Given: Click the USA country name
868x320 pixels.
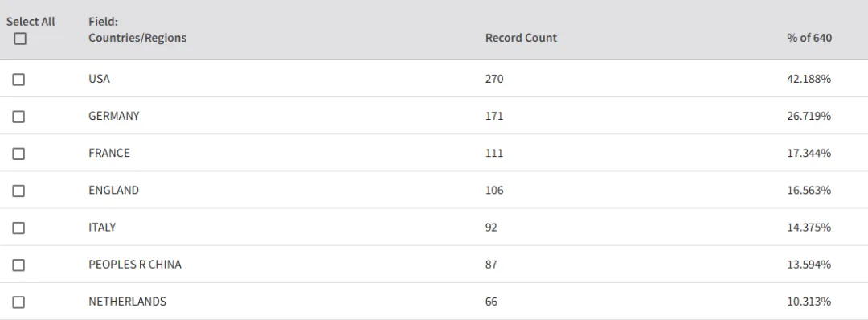Looking at the screenshot, I should click(x=99, y=79).
